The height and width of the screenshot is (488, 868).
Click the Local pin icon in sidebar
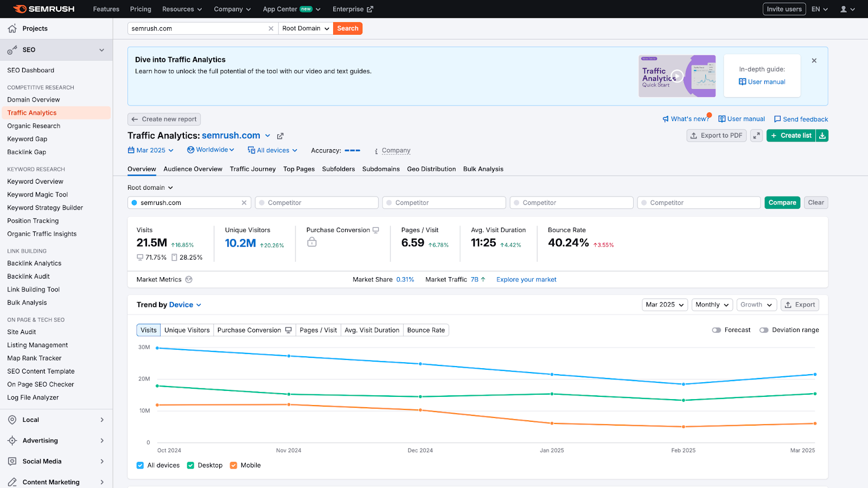point(12,419)
